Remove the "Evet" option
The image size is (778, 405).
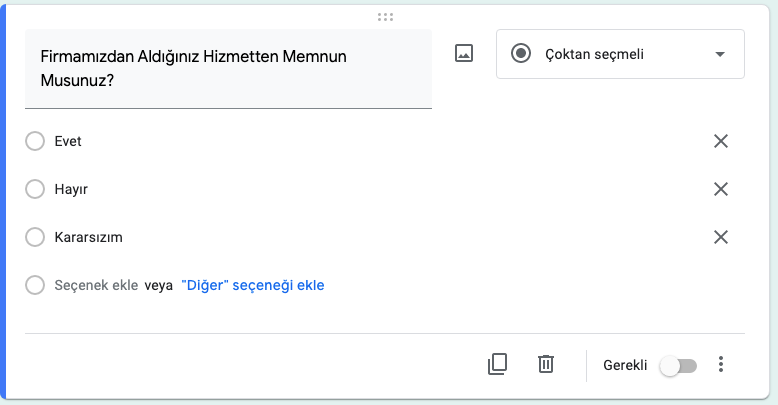pos(720,141)
